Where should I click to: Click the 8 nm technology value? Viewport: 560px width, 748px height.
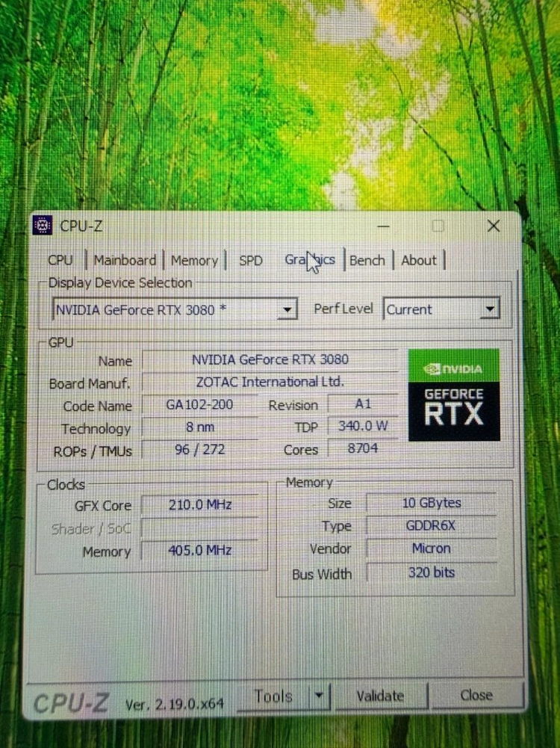click(x=199, y=427)
